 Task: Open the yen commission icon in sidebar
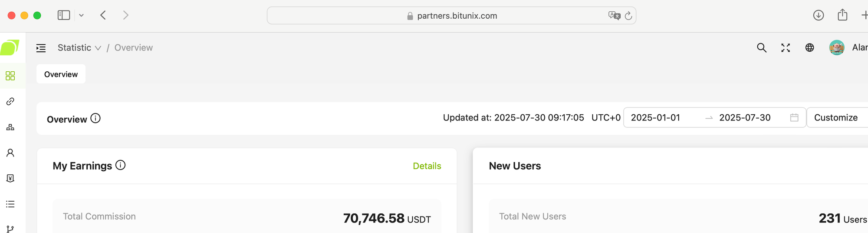(x=10, y=178)
